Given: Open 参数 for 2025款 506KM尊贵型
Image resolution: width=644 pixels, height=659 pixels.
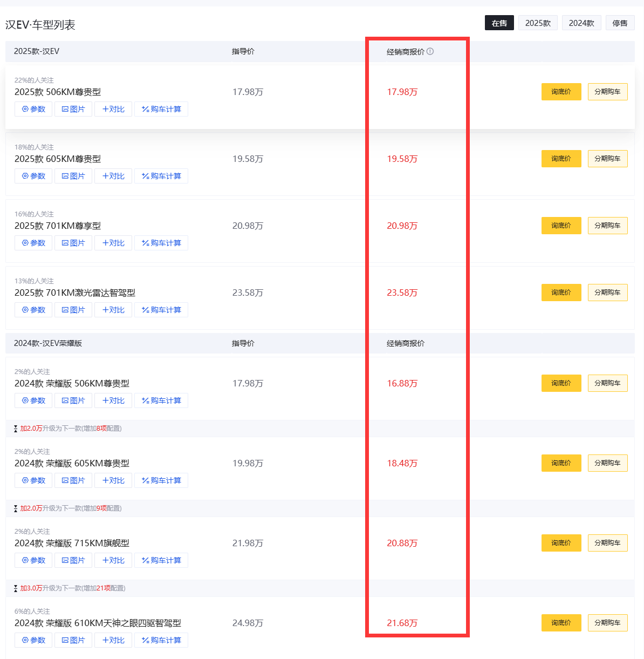Looking at the screenshot, I should (33, 109).
